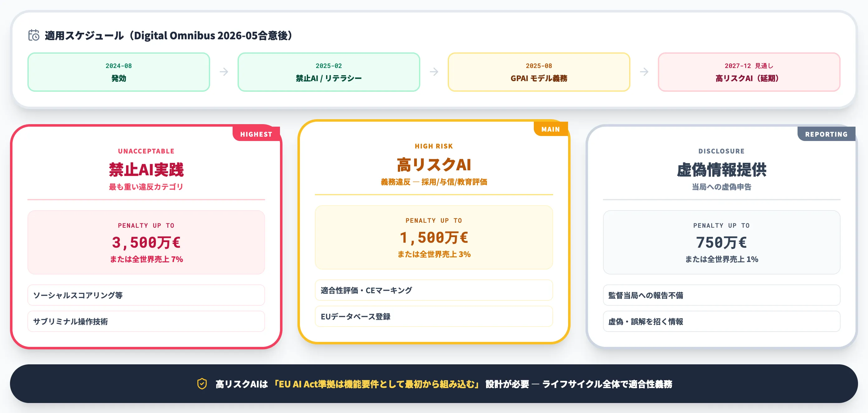
Task: Select the サブリミナル操作技術 item
Action: [146, 321]
